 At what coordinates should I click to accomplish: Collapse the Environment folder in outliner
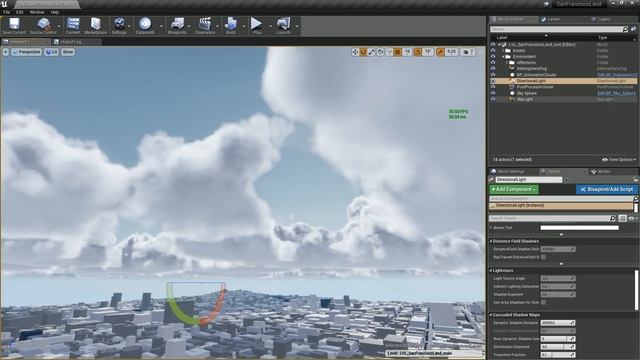pyautogui.click(x=503, y=57)
